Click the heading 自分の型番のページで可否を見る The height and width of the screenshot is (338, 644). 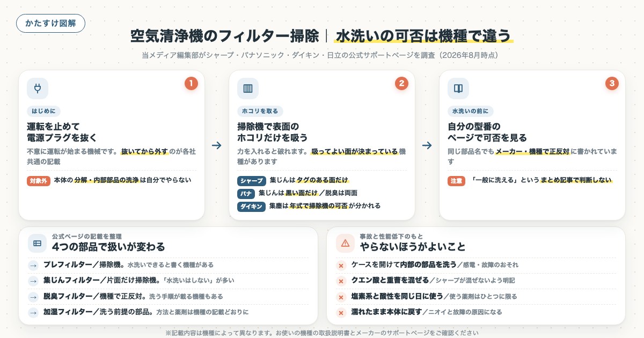click(x=487, y=132)
